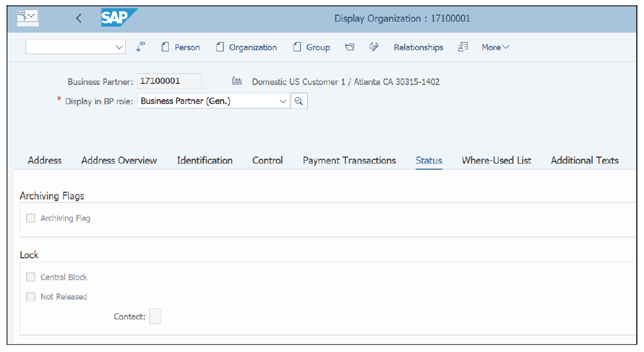This screenshot has height=352, width=644.
Task: Click inside the Contact input field
Action: pos(155,316)
